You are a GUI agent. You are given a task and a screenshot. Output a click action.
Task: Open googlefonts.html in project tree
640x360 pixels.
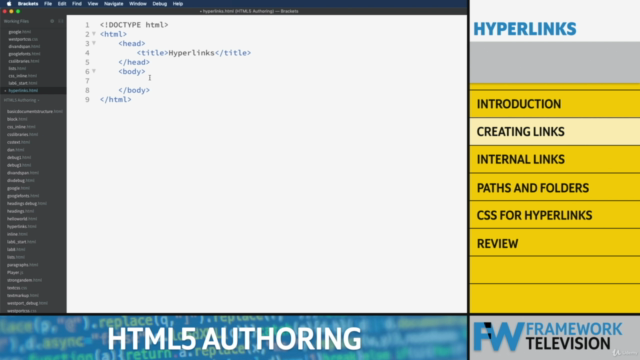point(23,196)
